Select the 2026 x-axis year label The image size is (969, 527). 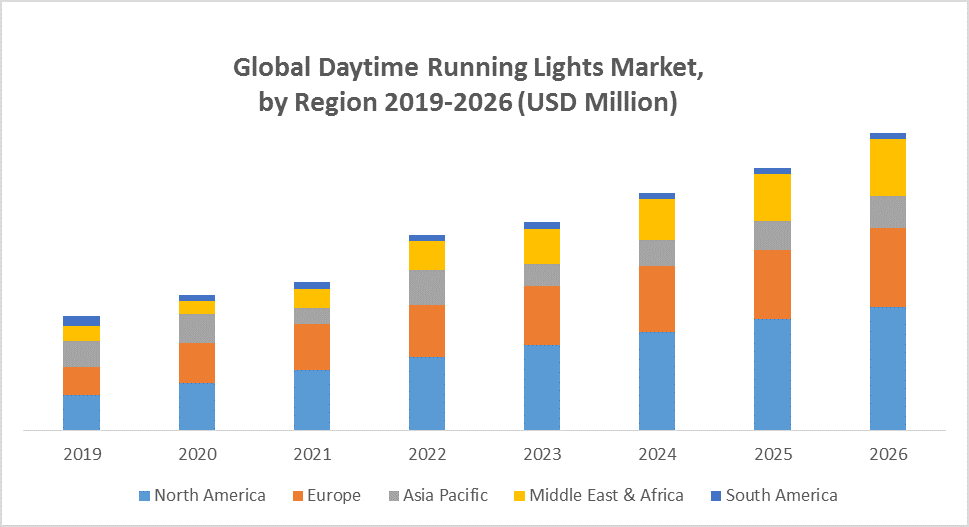pyautogui.click(x=887, y=455)
